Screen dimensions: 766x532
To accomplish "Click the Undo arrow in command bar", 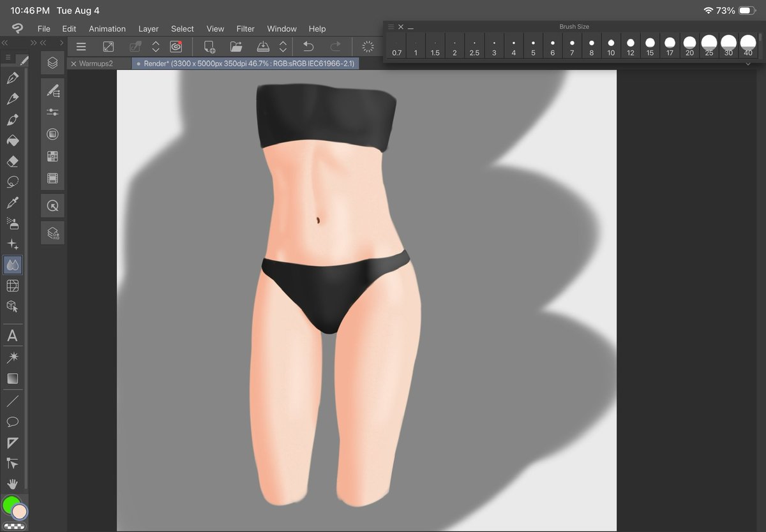I will coord(308,47).
